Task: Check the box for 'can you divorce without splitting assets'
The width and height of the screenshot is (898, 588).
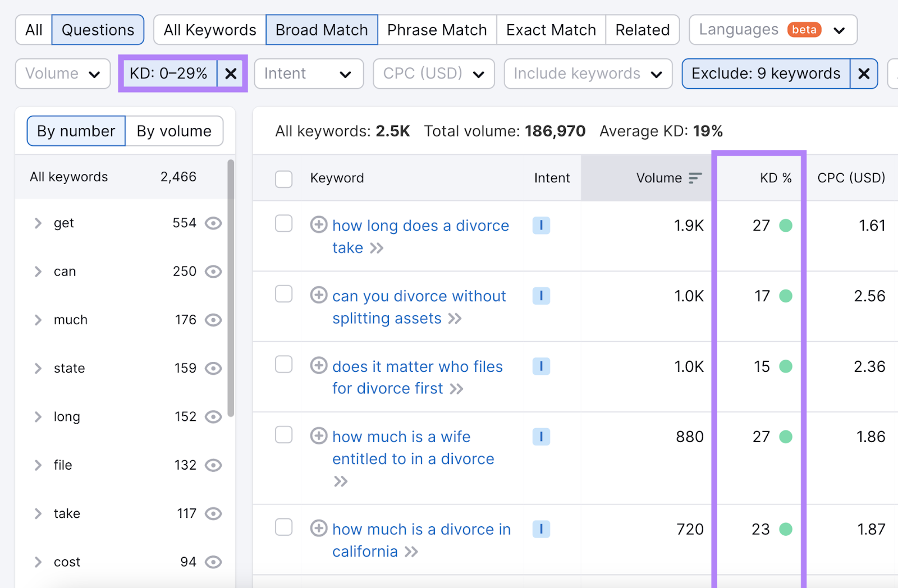Action: click(x=283, y=294)
